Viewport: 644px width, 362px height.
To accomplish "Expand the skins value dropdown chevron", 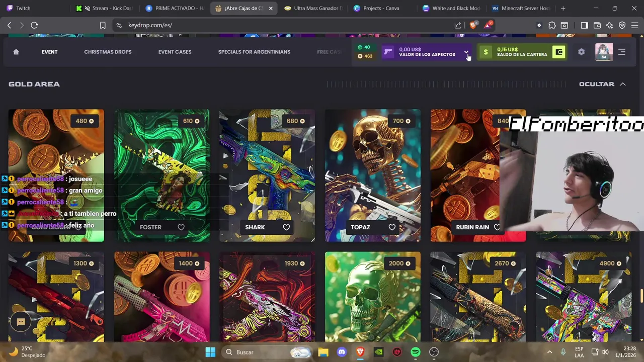I will tap(466, 52).
